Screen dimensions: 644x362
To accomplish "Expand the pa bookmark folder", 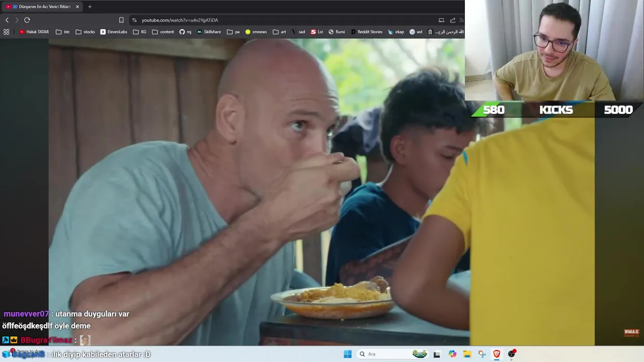I will [x=233, y=32].
